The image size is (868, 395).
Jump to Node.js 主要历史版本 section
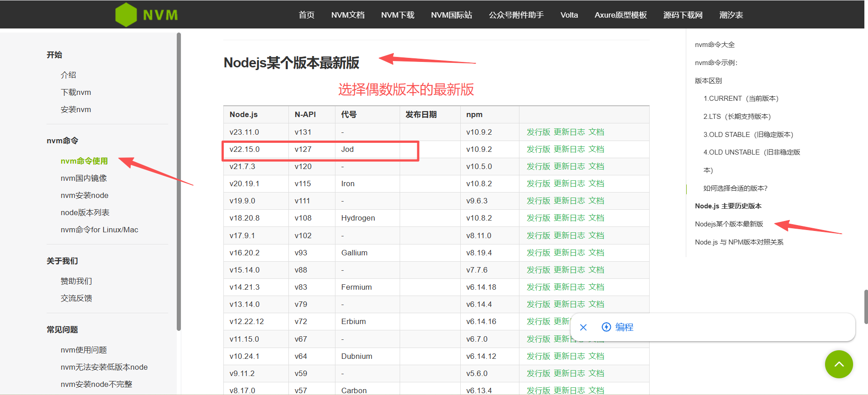click(728, 206)
